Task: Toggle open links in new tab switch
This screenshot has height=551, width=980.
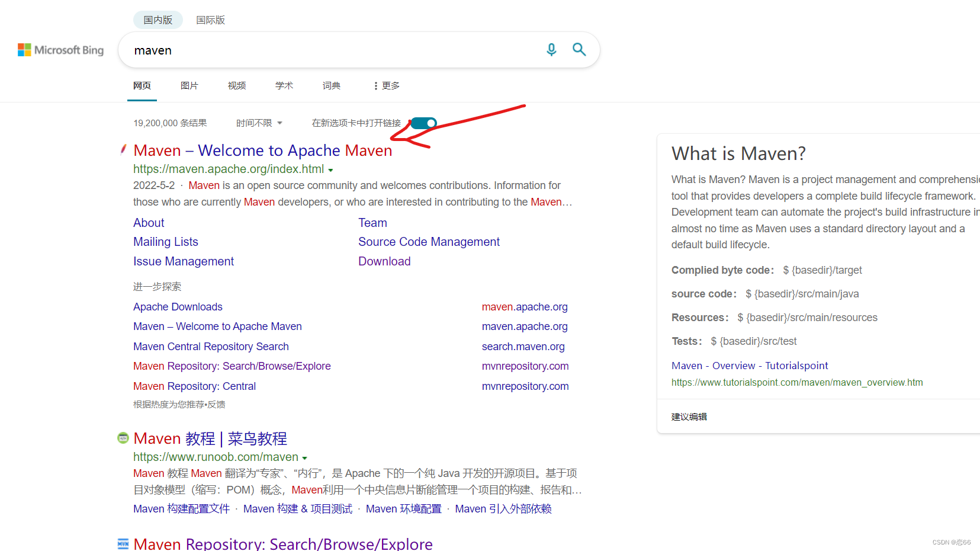Action: 424,123
